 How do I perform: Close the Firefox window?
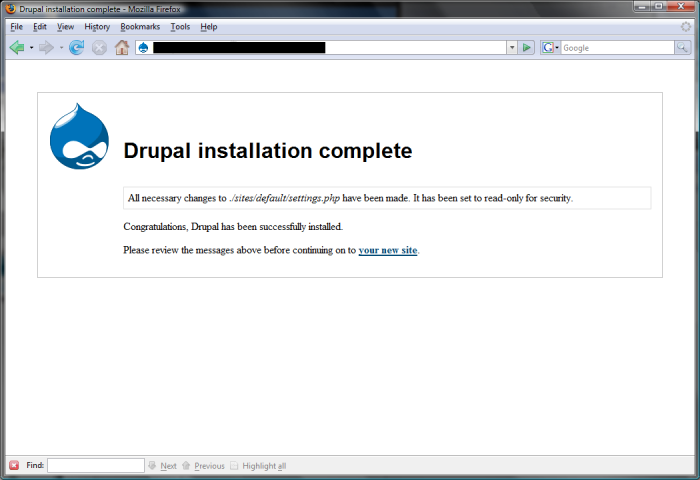[x=681, y=6]
